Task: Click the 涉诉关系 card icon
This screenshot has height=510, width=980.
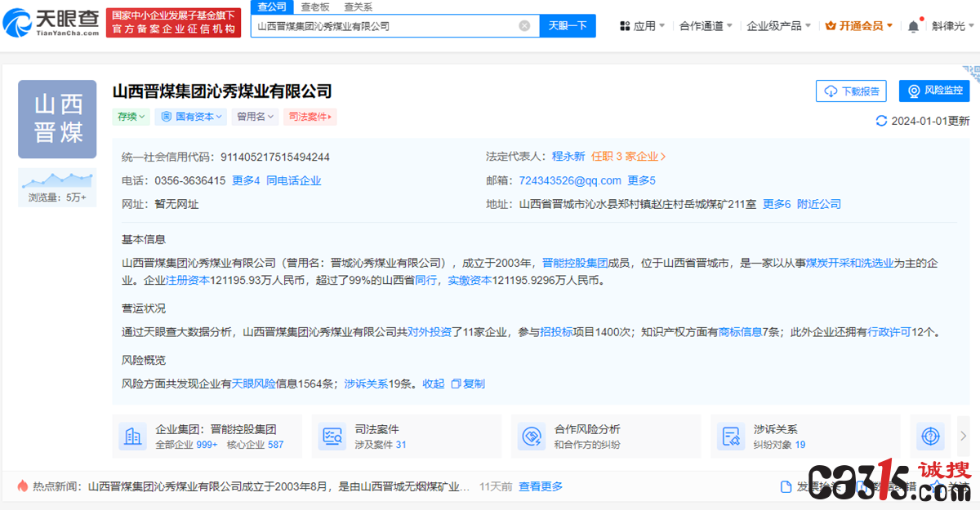Action: pos(731,437)
